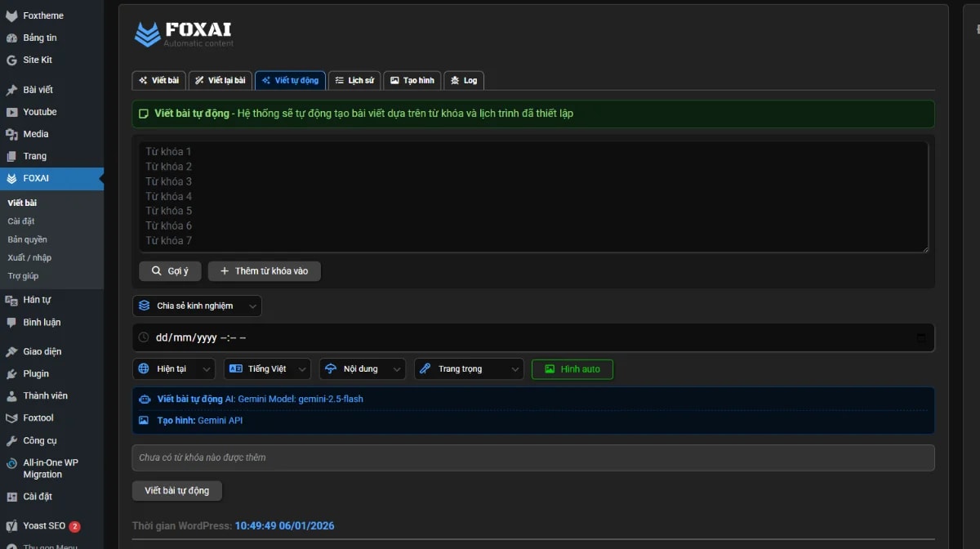Toggle the Hình auto image generation option
Screen dimensions: 980x549
pyautogui.click(x=572, y=368)
